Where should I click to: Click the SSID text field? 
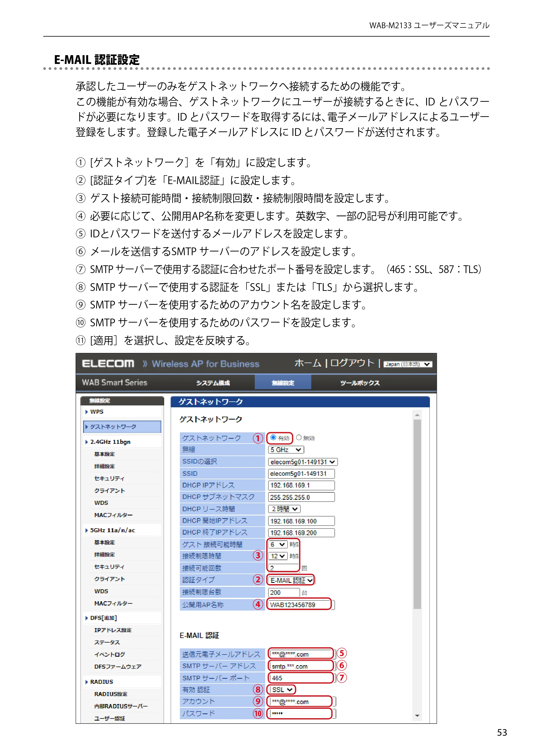pos(301,474)
